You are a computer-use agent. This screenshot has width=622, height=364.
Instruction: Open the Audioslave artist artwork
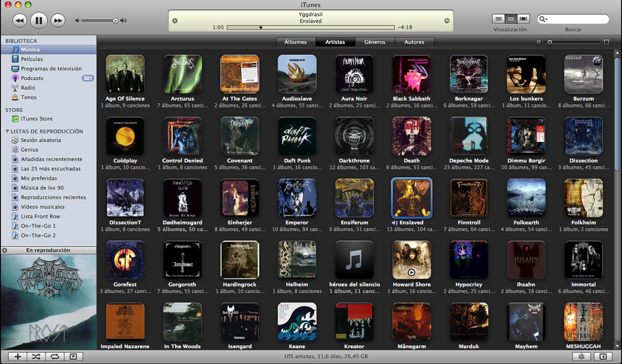pyautogui.click(x=297, y=74)
